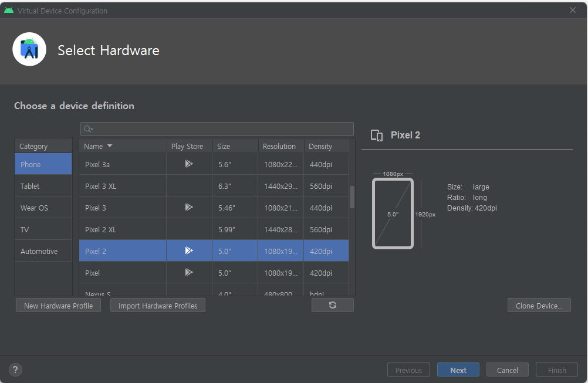
Task: Focus the device search input field
Action: tap(217, 129)
